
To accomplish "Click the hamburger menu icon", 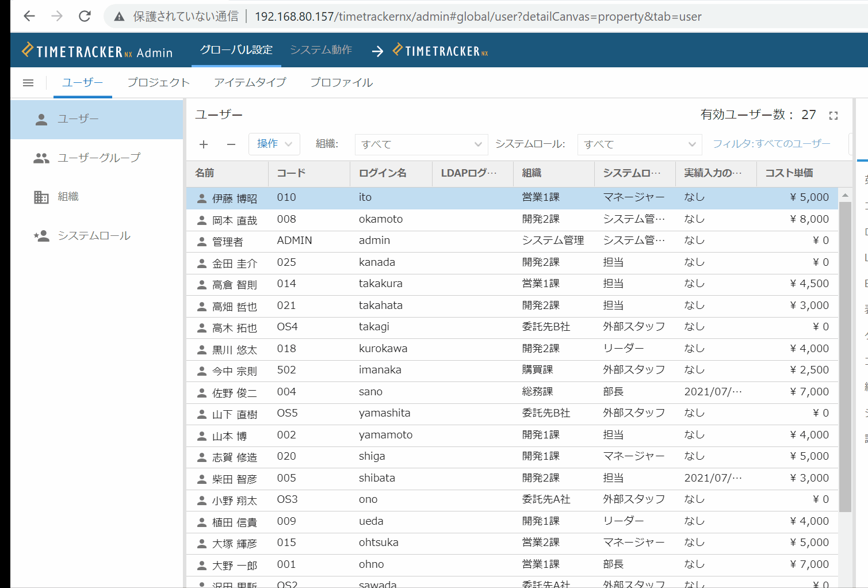I will tap(28, 83).
